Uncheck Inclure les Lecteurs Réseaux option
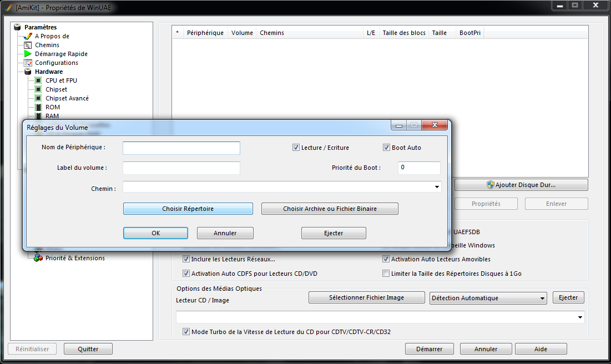This screenshot has height=364, width=611. (186, 259)
